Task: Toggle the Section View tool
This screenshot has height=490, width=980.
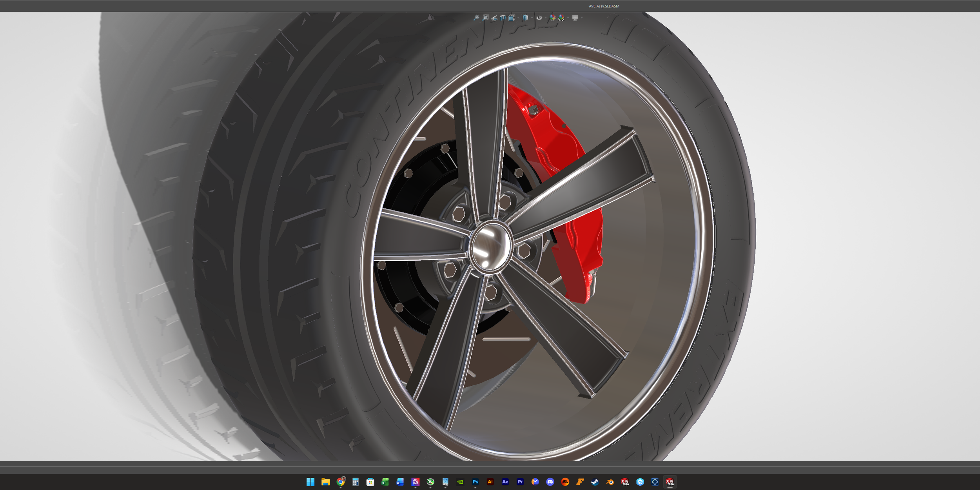Action: click(x=503, y=18)
